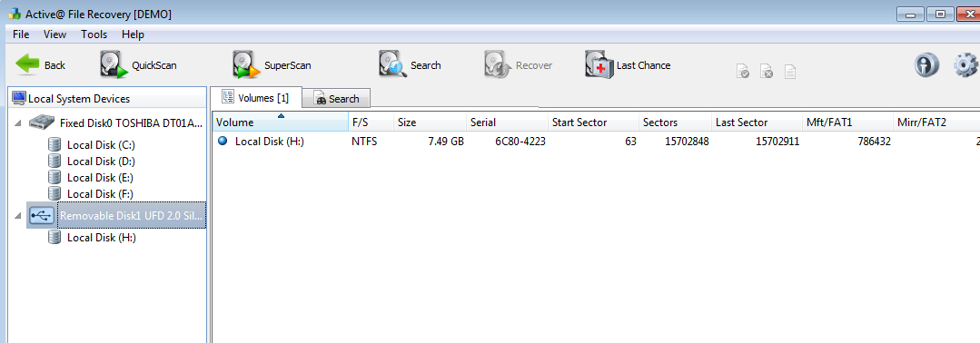Click blue dot icon of Local Disk (H:) row
Screen dimensions: 980x343
tap(223, 142)
